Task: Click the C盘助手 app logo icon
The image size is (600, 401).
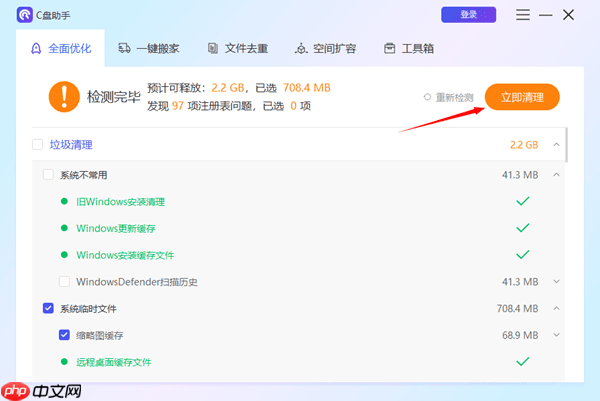Action: [25, 15]
